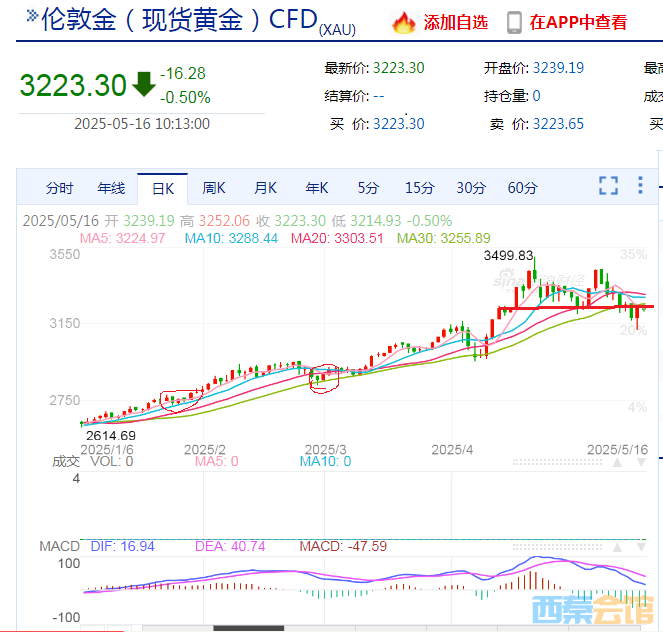Enter fullscreen chart mode via the corner-brackets icon
This screenshot has height=632, width=663.
pyautogui.click(x=608, y=186)
